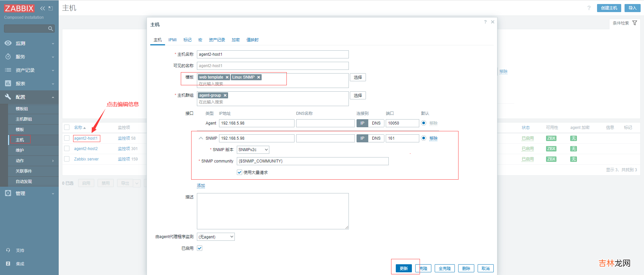This screenshot has width=644, height=275.
Task: Expand the 管理 menu chevron
Action: pos(53,194)
